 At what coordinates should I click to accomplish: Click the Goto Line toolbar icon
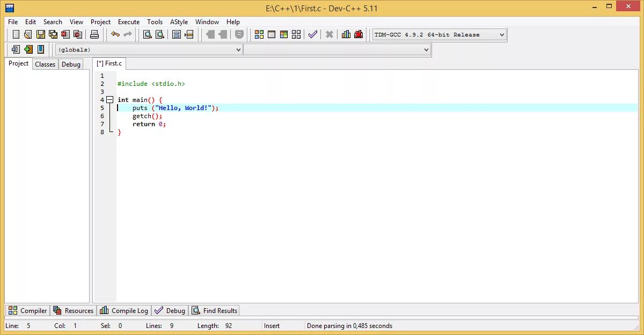189,34
